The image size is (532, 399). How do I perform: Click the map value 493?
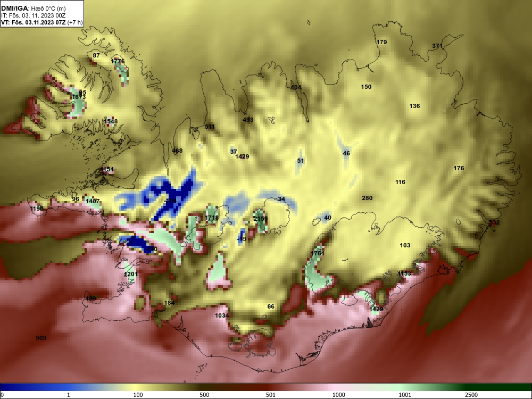pyautogui.click(x=248, y=120)
